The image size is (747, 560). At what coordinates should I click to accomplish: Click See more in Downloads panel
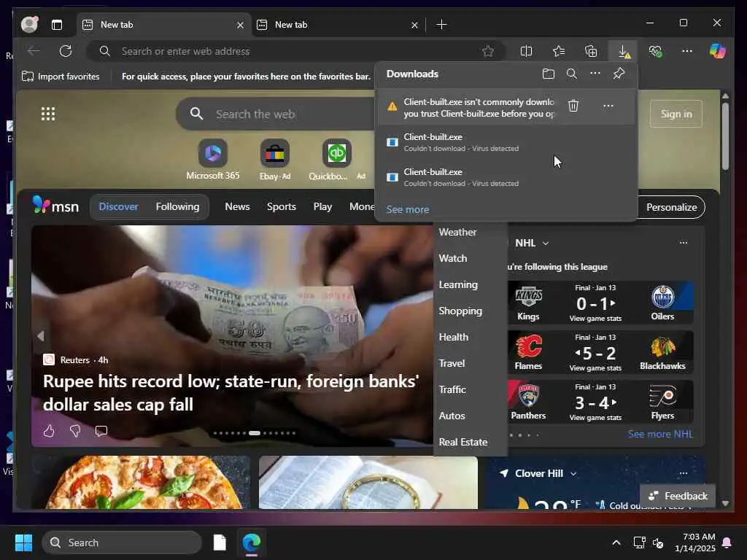[407, 209]
